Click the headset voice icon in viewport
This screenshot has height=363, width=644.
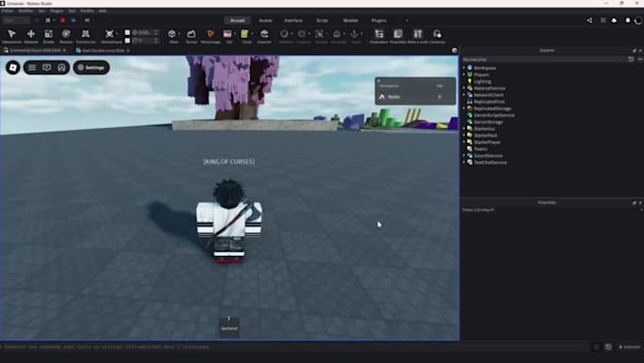pyautogui.click(x=62, y=67)
